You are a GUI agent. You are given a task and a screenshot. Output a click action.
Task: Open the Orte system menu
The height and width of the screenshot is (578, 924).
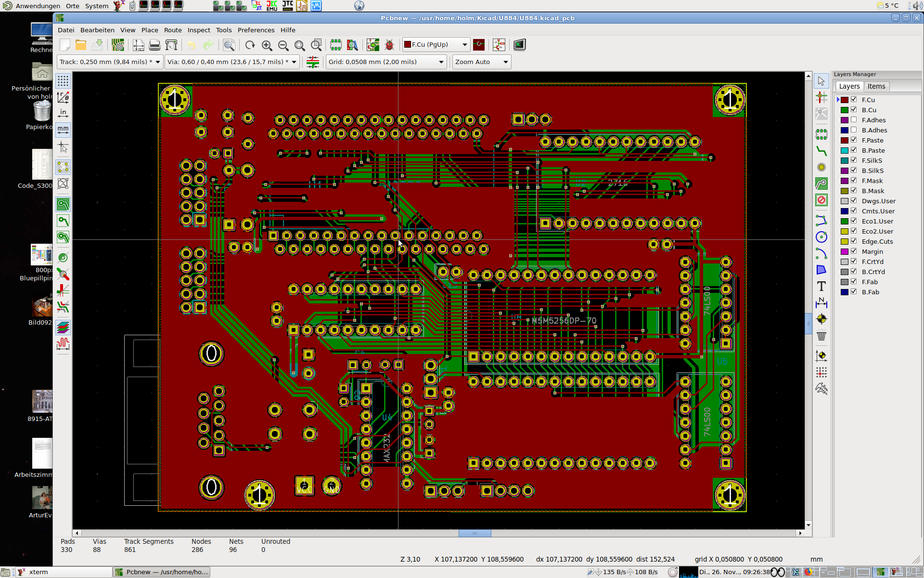73,6
